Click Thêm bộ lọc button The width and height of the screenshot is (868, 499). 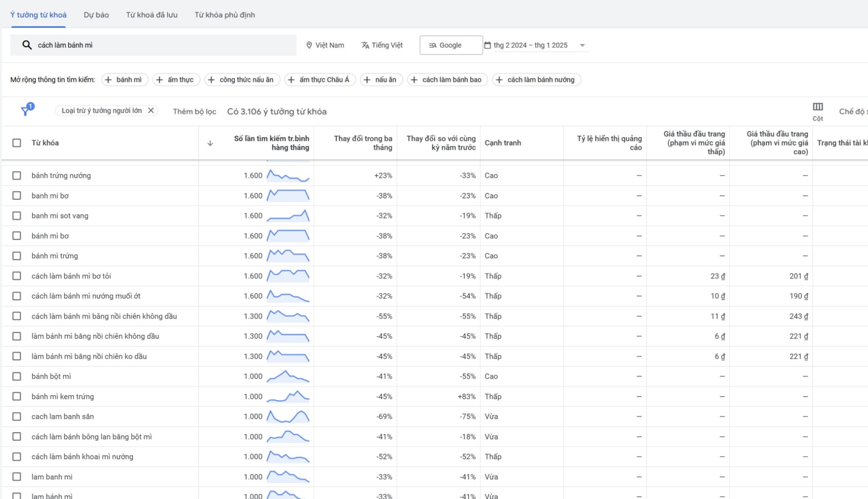194,111
